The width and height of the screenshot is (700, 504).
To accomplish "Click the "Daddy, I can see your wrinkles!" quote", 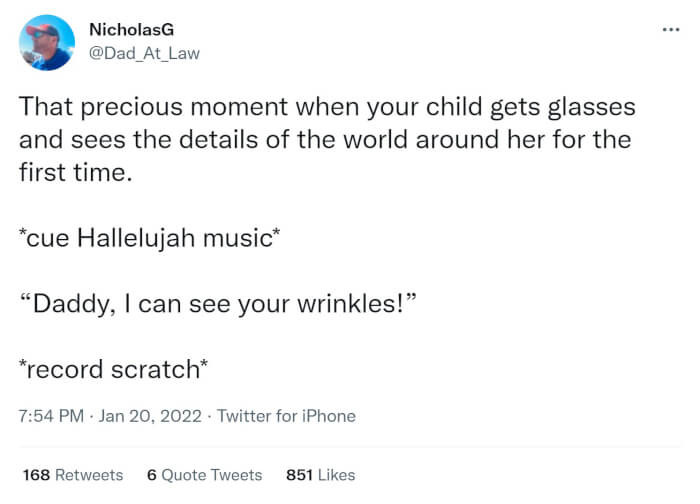I will point(218,303).
